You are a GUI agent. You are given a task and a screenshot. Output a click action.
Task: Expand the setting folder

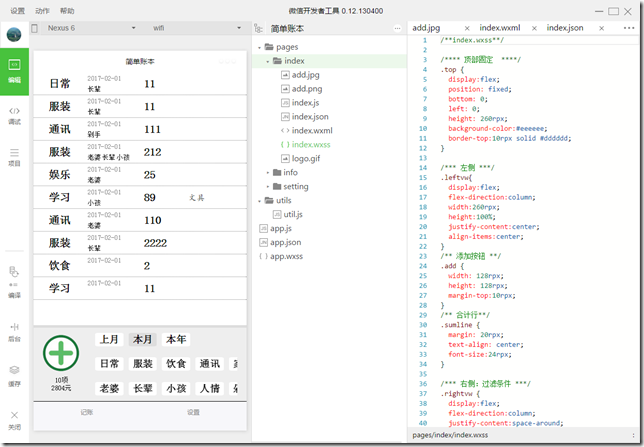268,187
